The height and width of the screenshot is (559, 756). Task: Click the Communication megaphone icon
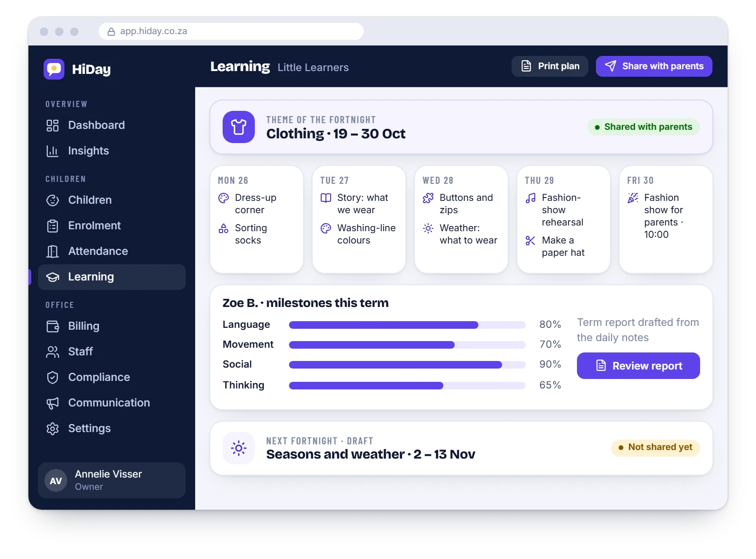pos(53,403)
